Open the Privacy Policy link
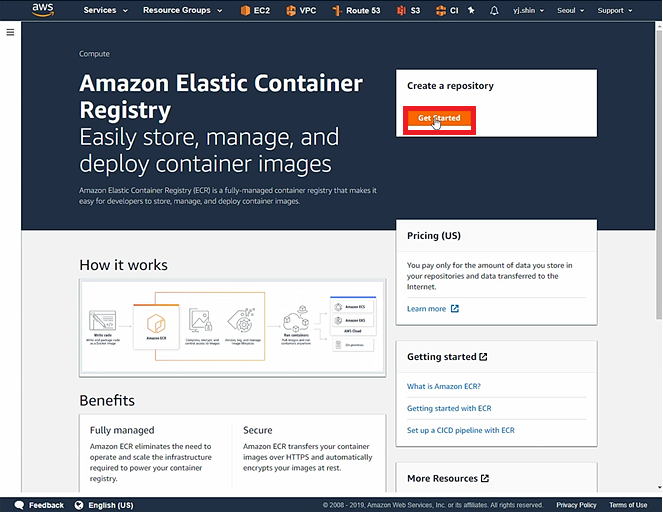 click(576, 505)
